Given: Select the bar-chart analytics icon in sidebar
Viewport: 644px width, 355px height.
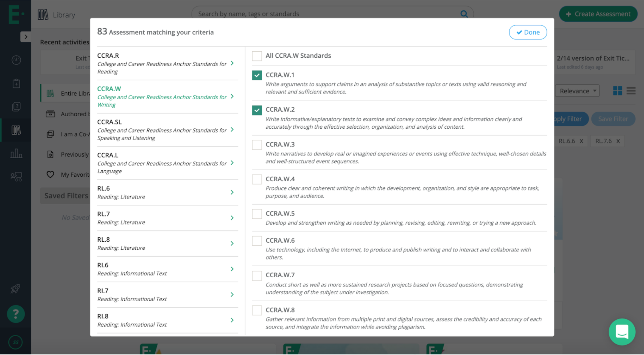Looking at the screenshot, I should pyautogui.click(x=16, y=154).
